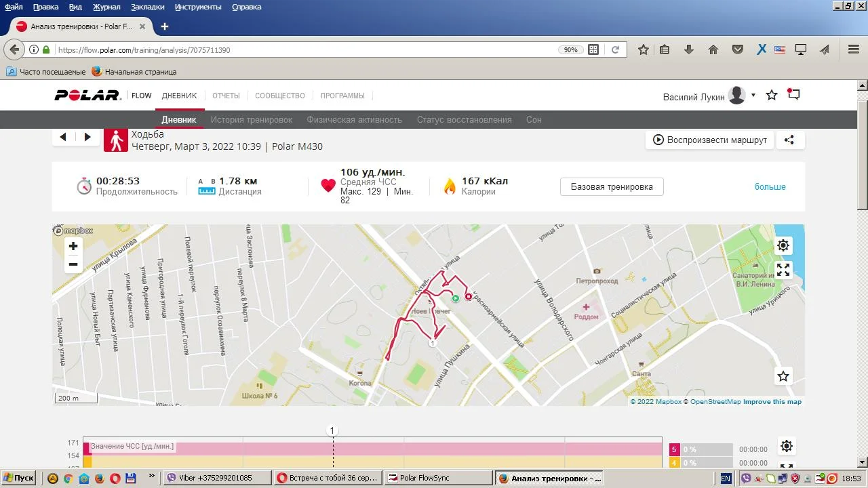Open Часто посещаемые bookmarks folder

pyautogui.click(x=46, y=72)
